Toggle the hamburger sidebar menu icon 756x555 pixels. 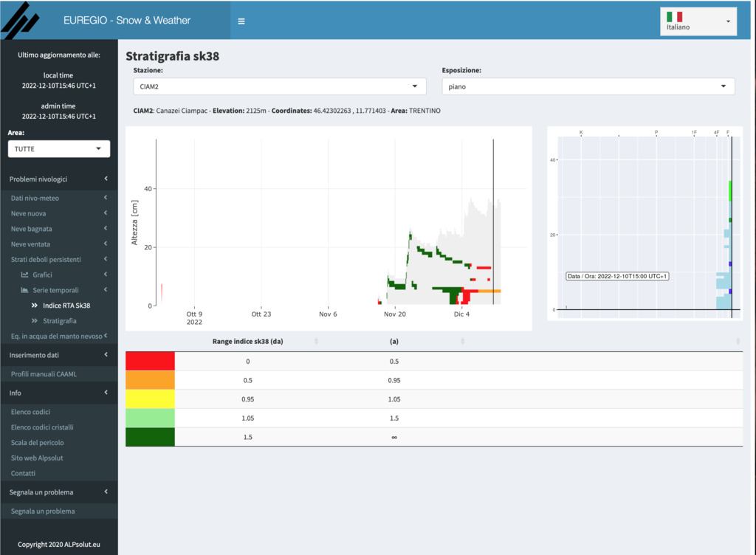pos(241,21)
